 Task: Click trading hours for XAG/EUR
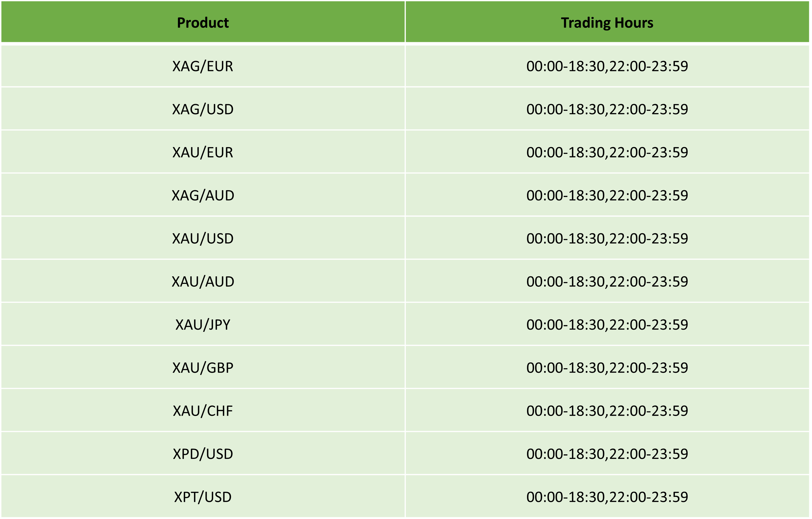(x=607, y=66)
